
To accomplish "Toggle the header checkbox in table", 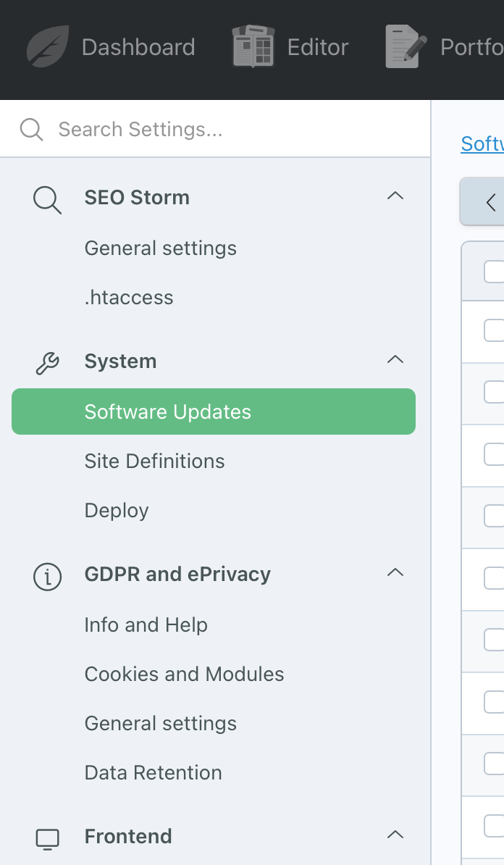I will (x=494, y=272).
